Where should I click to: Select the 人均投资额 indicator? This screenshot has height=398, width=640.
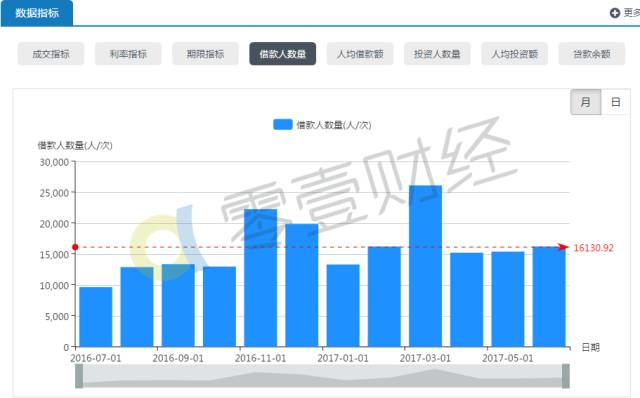click(x=514, y=54)
